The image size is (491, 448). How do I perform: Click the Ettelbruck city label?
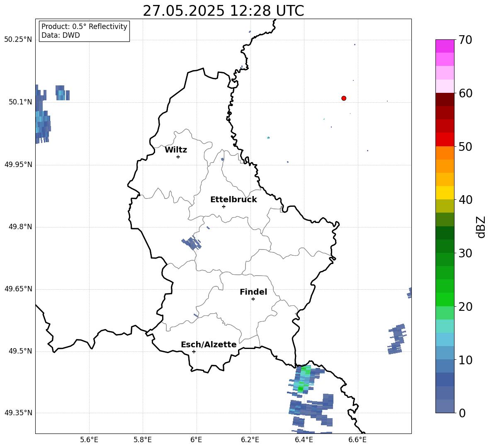233,200
